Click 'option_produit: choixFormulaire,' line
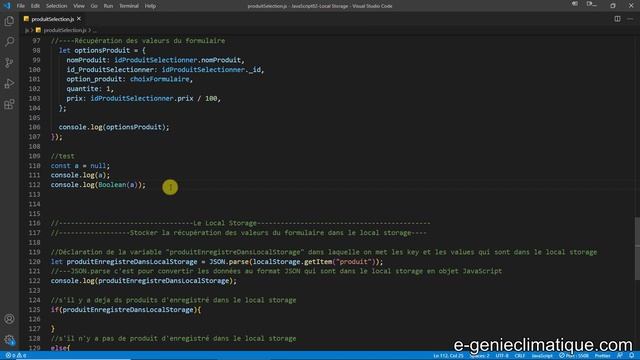 click(x=130, y=79)
